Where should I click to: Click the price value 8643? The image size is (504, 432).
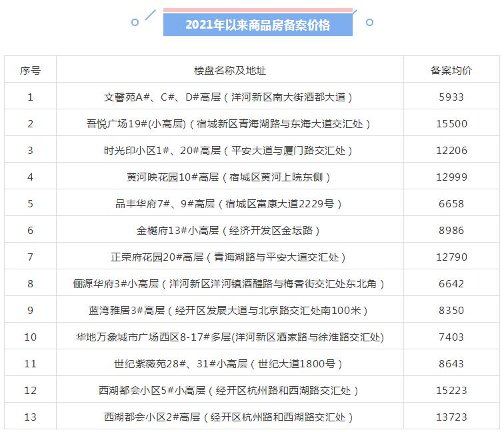[x=451, y=364]
